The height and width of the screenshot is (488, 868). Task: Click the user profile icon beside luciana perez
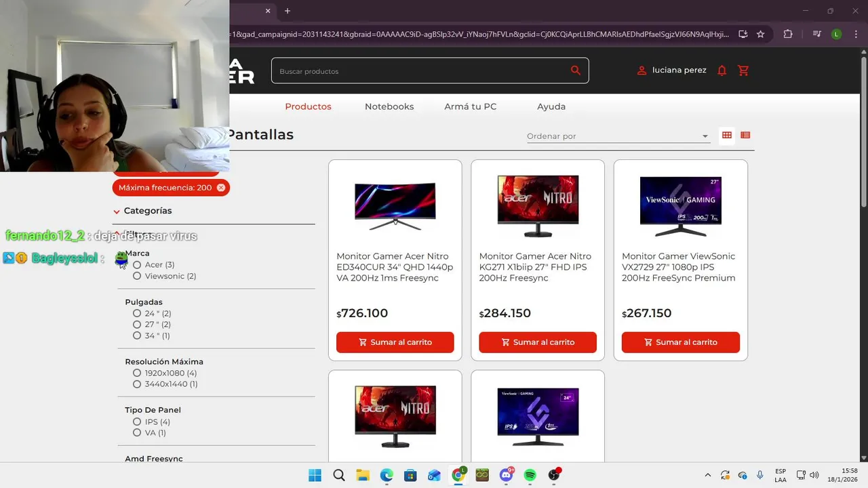coord(642,70)
